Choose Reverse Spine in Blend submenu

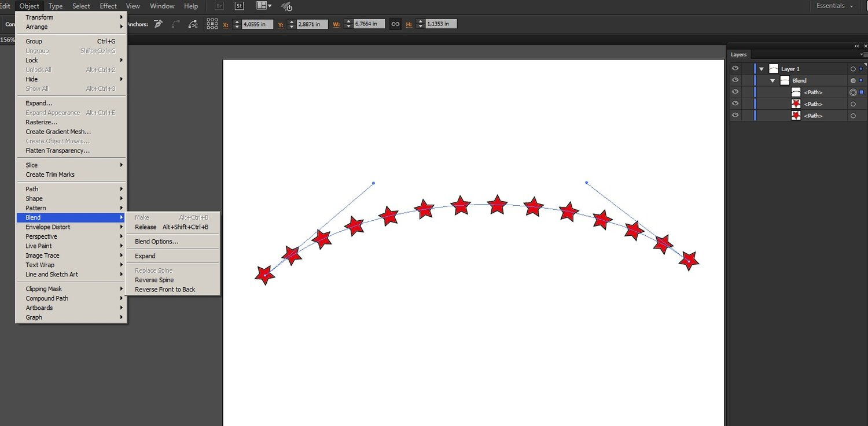click(172, 280)
